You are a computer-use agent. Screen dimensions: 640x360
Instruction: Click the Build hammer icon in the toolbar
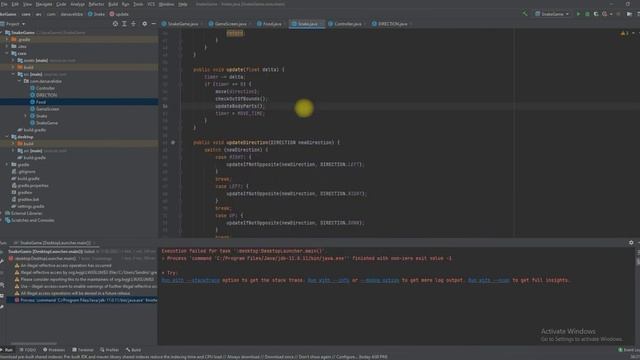(525, 14)
